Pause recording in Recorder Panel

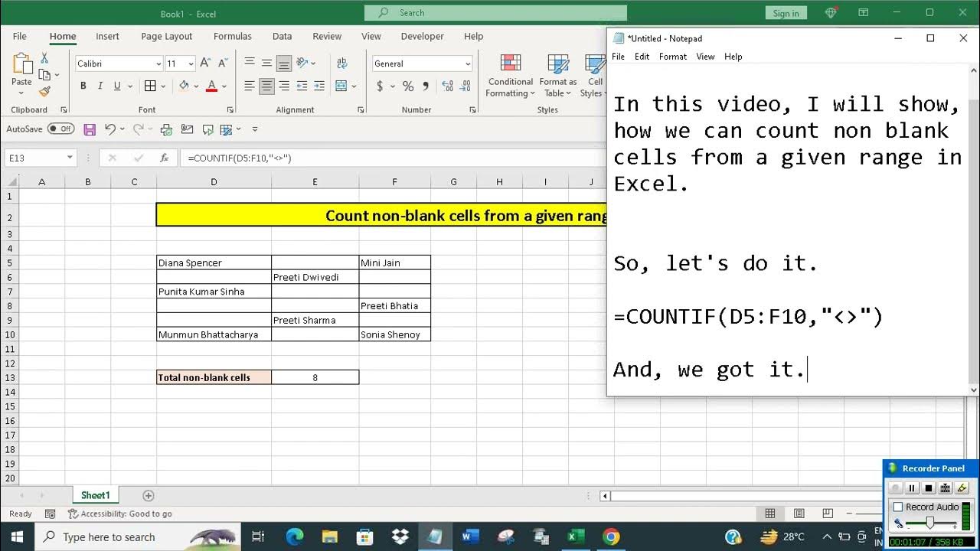point(912,488)
